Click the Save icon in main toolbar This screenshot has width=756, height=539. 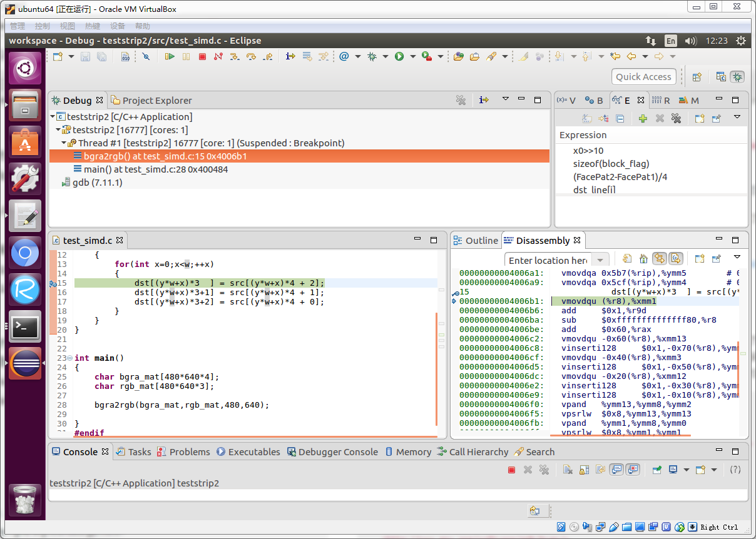[x=85, y=56]
